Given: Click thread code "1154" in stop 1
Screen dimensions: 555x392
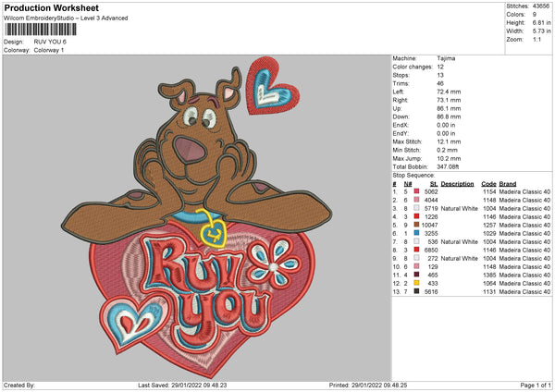Looking at the screenshot, I should click(489, 191).
